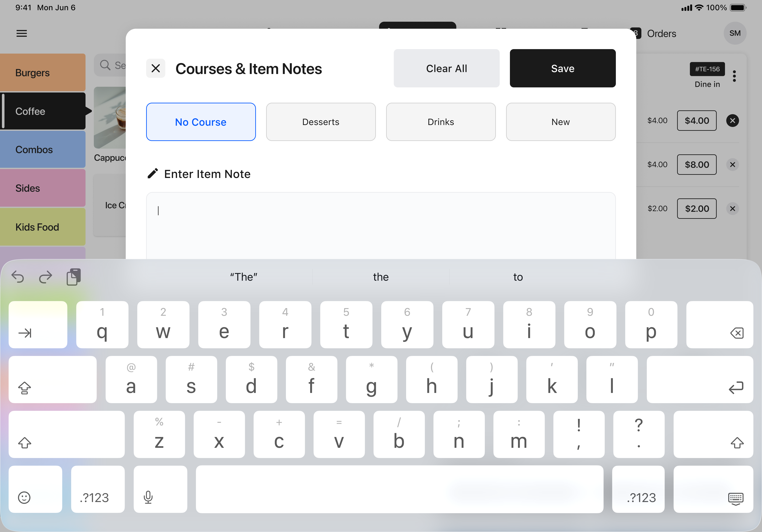Image resolution: width=762 pixels, height=532 pixels.
Task: Tap the exclamation comma key
Action: [x=579, y=434]
